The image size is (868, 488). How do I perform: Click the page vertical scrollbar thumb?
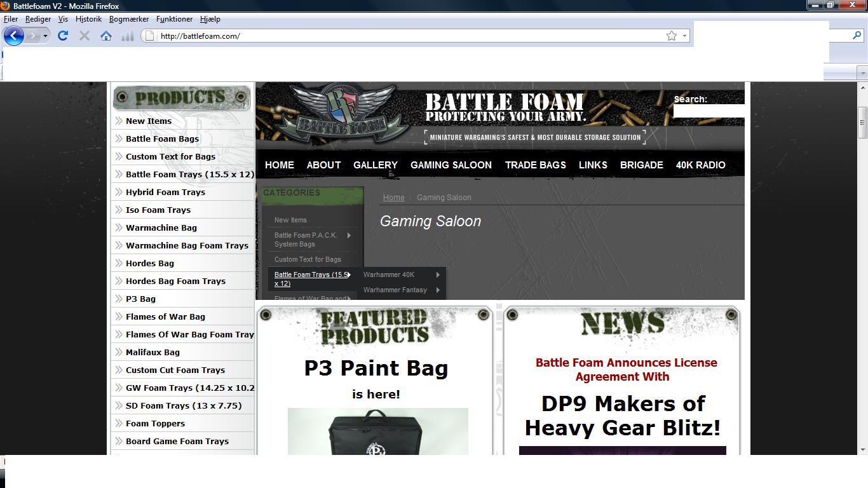[x=862, y=123]
